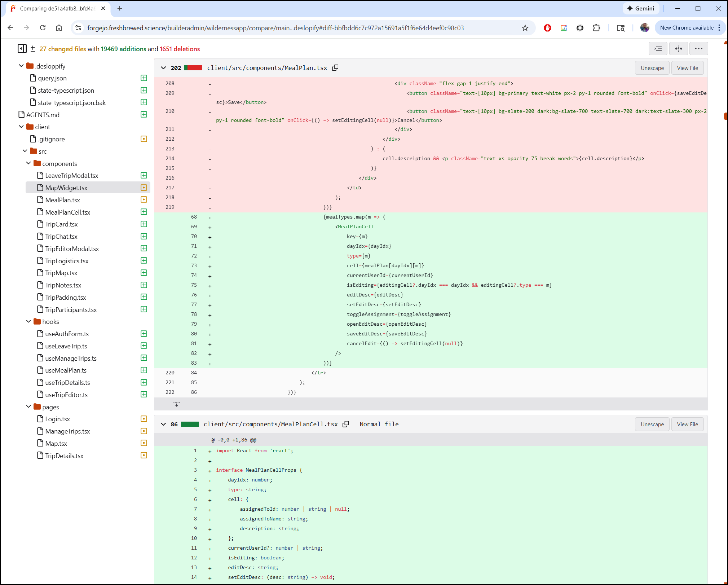
Task: Collapse the pages folder in file tree
Action: click(28, 407)
